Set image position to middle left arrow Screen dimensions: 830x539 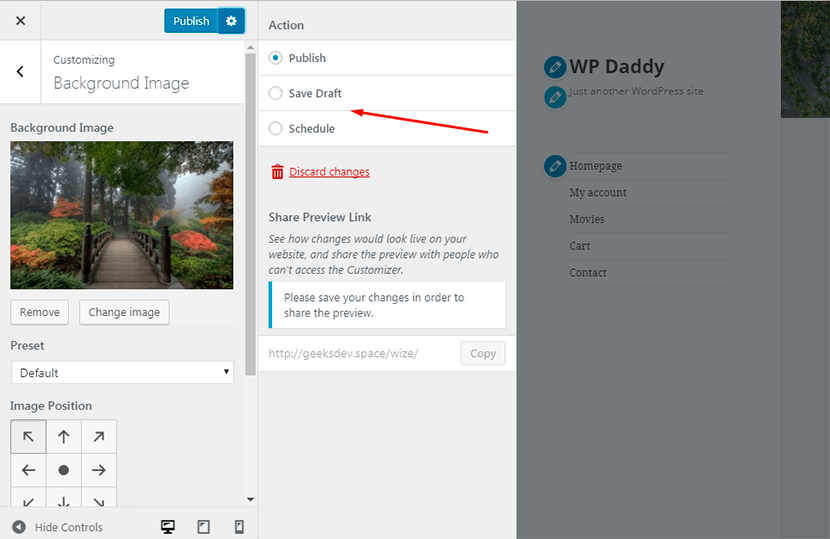click(28, 470)
